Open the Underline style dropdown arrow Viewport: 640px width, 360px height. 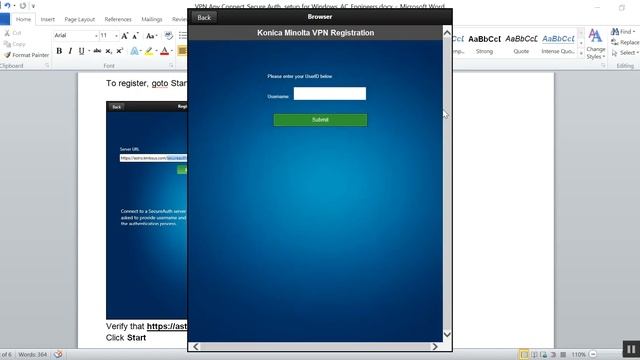click(x=89, y=51)
